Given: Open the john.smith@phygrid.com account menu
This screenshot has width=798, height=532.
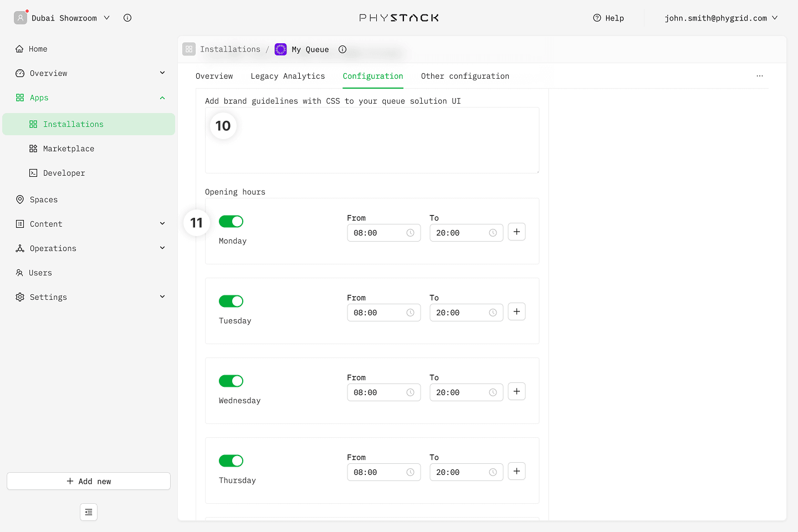Looking at the screenshot, I should point(720,18).
